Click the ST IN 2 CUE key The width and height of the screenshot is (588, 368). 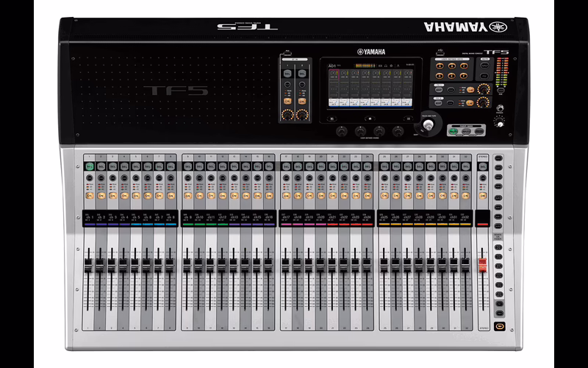[x=302, y=85]
